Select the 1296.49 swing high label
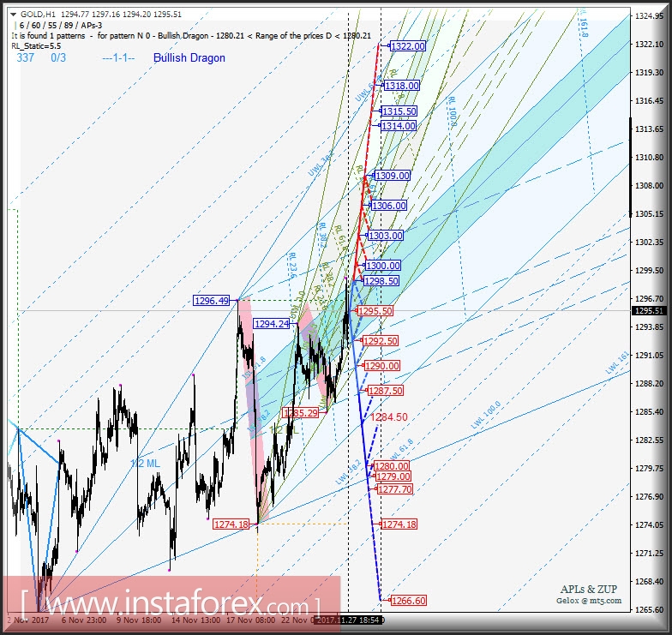Screen dimensions: 672x635 tap(212, 301)
